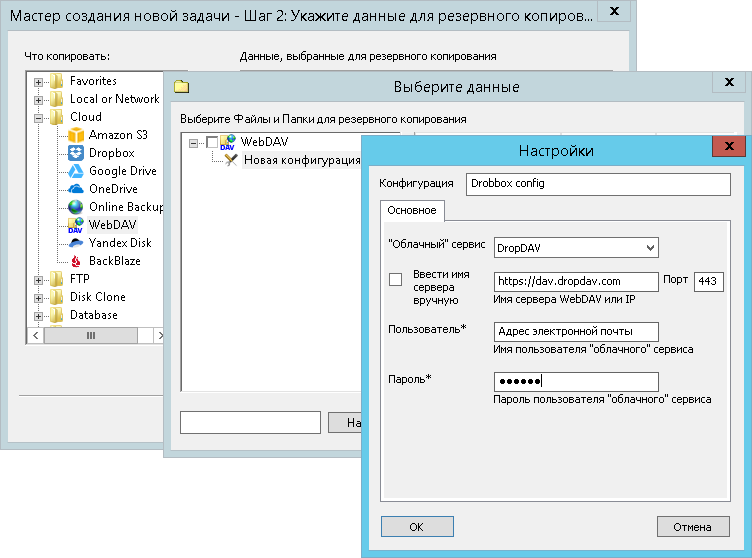The image size is (752, 558).
Task: Close the new task wizard window
Action: (x=613, y=11)
